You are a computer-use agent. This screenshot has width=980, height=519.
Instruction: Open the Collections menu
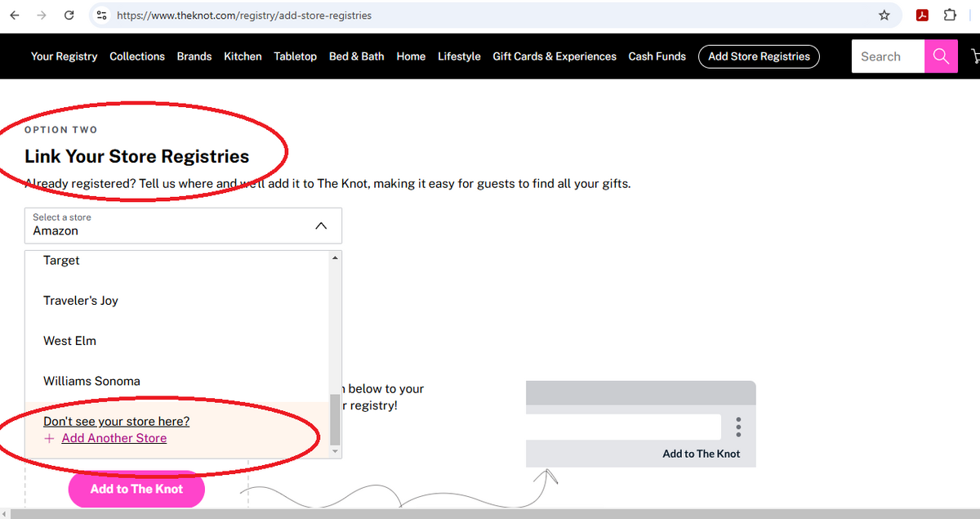pos(137,56)
